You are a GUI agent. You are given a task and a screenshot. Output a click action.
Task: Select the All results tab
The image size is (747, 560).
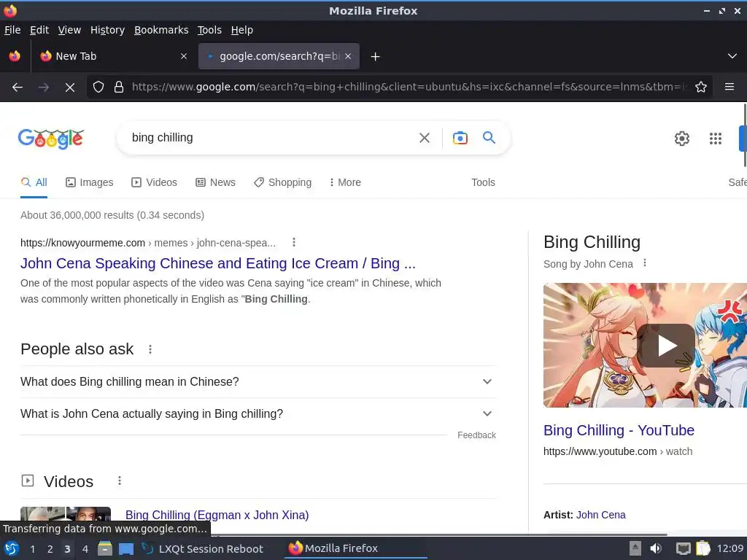click(x=34, y=182)
